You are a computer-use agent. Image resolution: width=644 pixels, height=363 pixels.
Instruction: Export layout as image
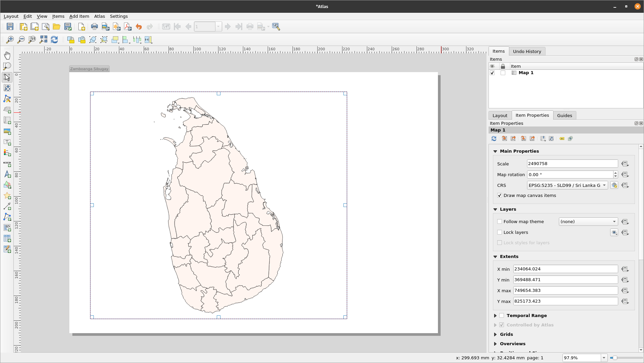tap(106, 27)
